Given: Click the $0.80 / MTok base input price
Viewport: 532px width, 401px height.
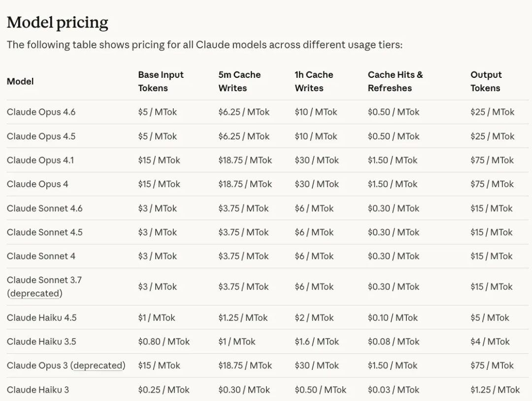Looking at the screenshot, I should pos(164,341).
